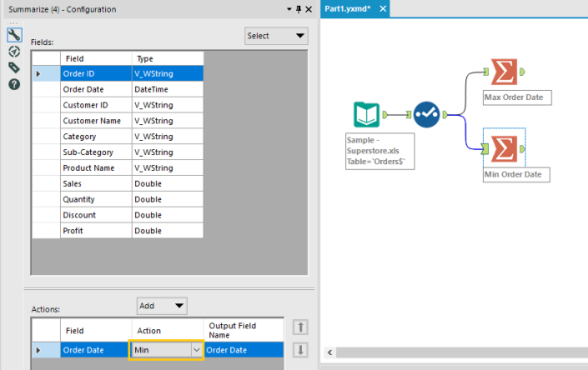Select the Order ID field row
The width and height of the screenshot is (588, 370).
click(118, 74)
